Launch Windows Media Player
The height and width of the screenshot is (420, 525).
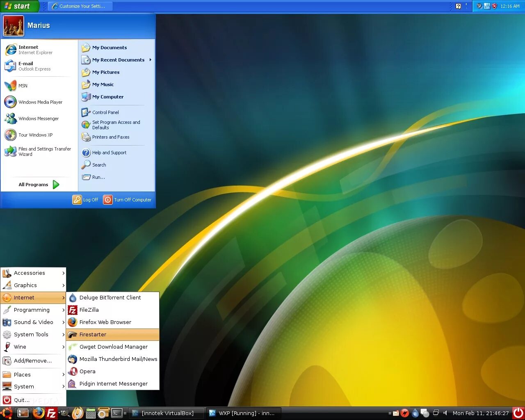pos(39,102)
